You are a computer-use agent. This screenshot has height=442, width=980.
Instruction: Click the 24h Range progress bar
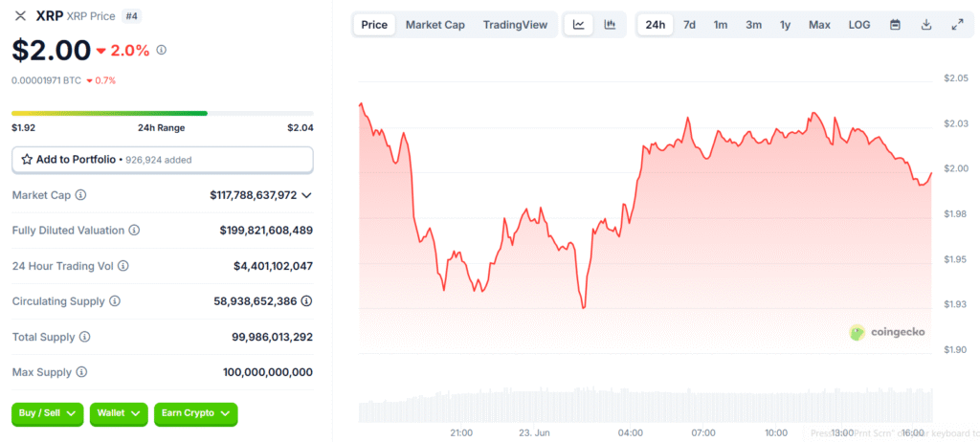click(x=163, y=113)
